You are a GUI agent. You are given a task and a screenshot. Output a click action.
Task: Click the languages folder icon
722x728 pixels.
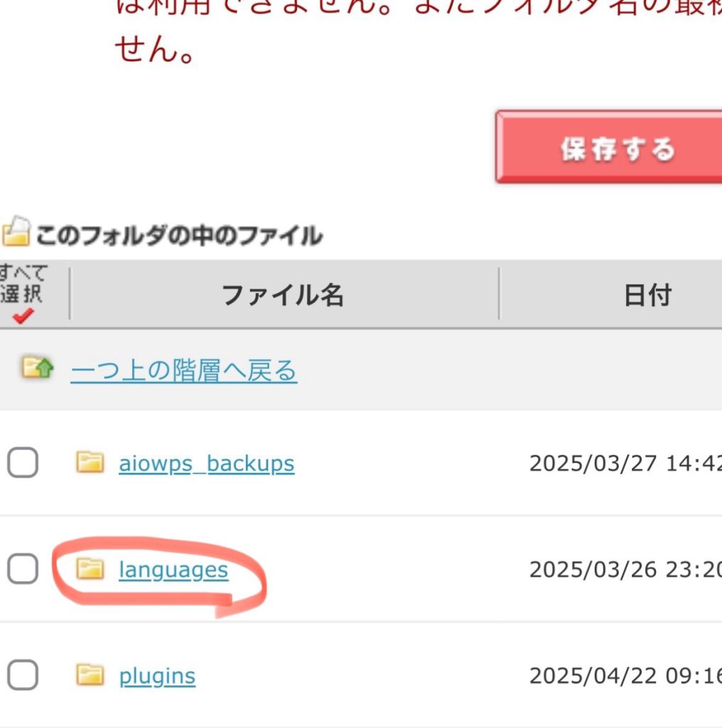pyautogui.click(x=90, y=569)
